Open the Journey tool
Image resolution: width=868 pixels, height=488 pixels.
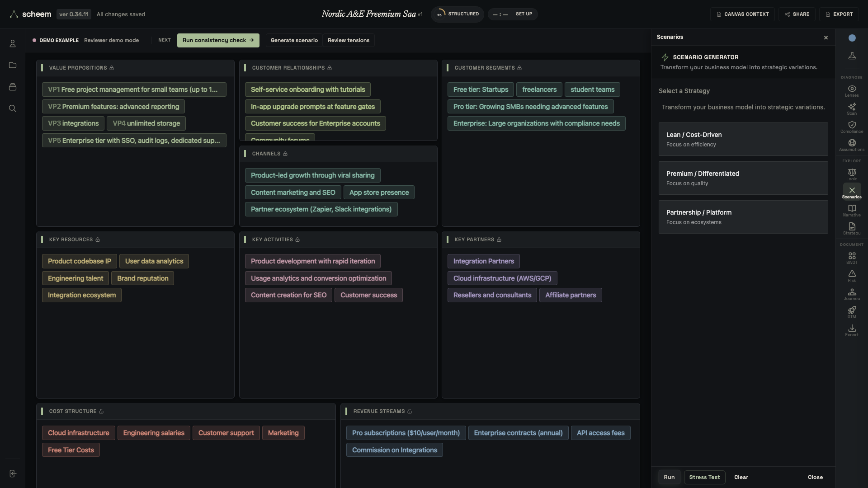(x=852, y=294)
